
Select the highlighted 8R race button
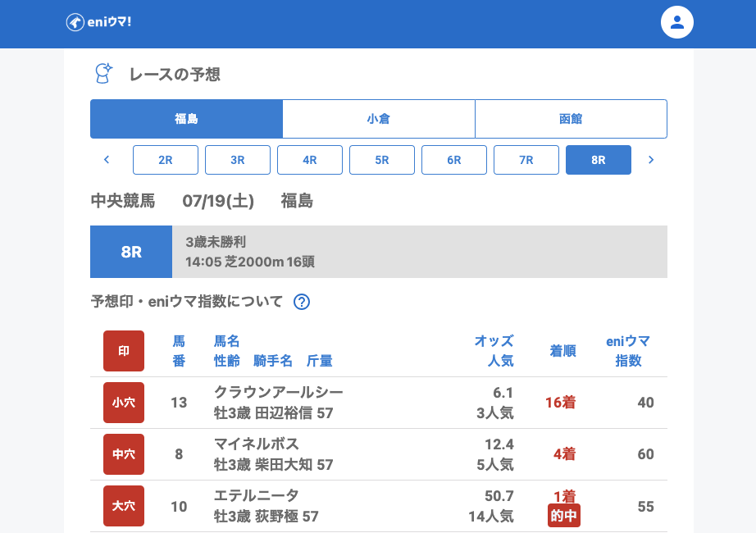point(599,160)
